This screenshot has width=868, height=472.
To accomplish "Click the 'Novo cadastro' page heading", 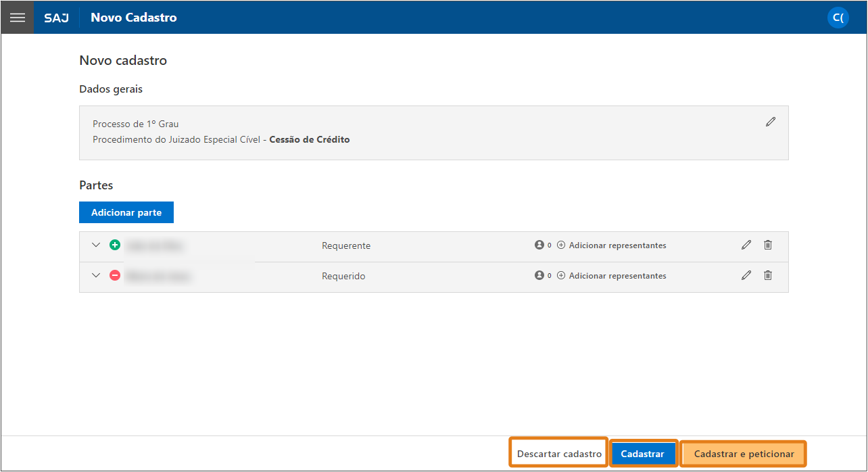I will pos(123,60).
